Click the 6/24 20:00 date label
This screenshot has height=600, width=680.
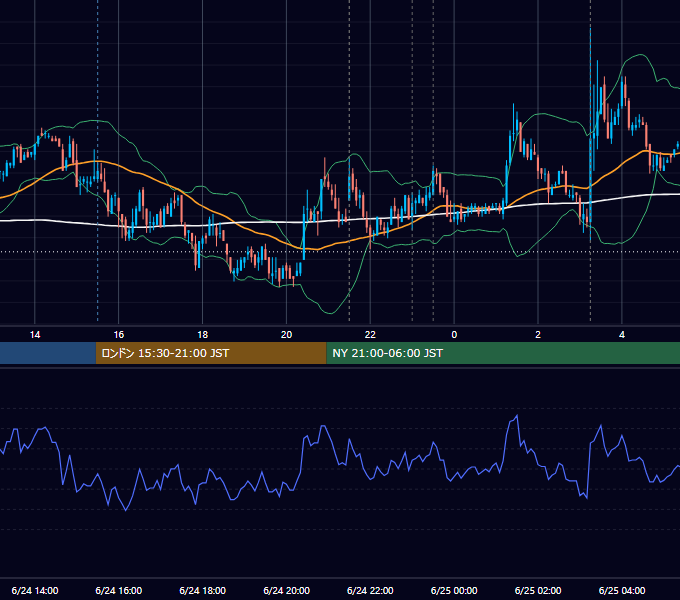point(286,590)
